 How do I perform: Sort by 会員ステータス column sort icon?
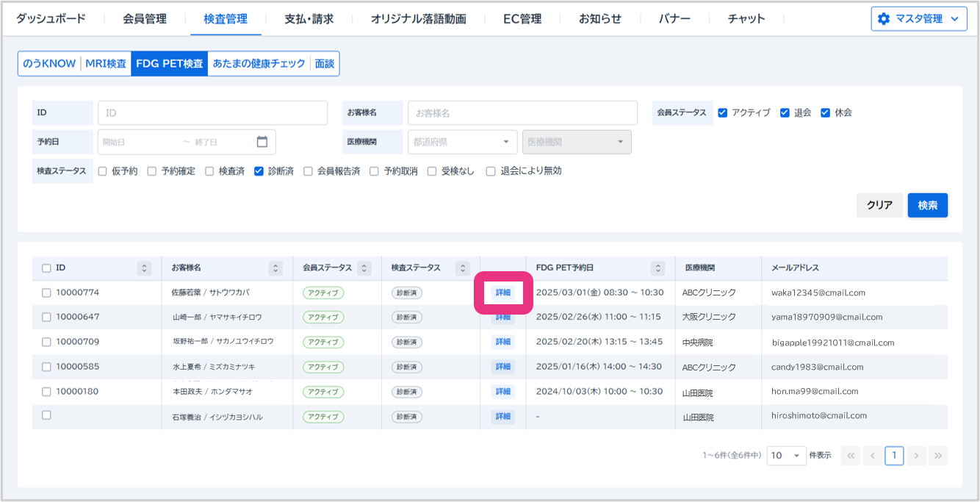[x=364, y=268]
